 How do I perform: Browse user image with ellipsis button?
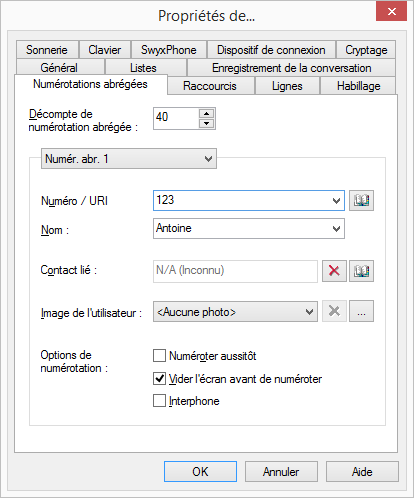tap(361, 311)
